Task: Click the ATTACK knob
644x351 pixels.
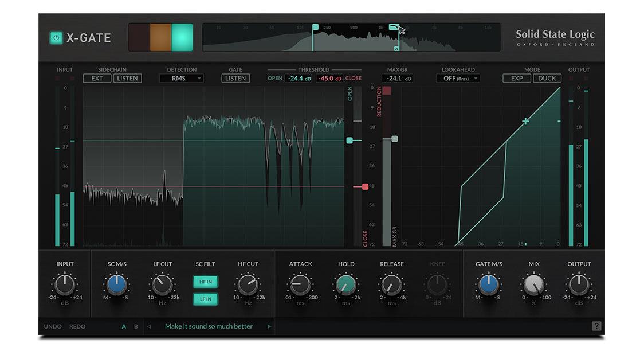Action: (x=300, y=284)
